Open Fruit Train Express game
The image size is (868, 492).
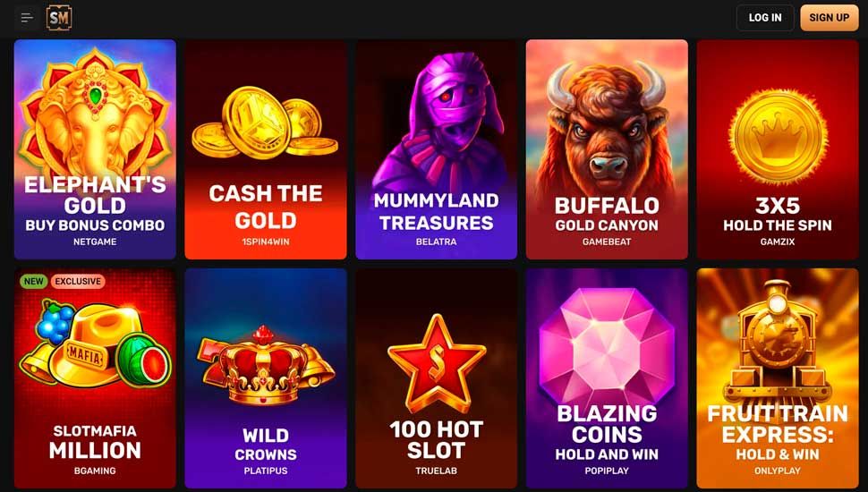pos(778,378)
